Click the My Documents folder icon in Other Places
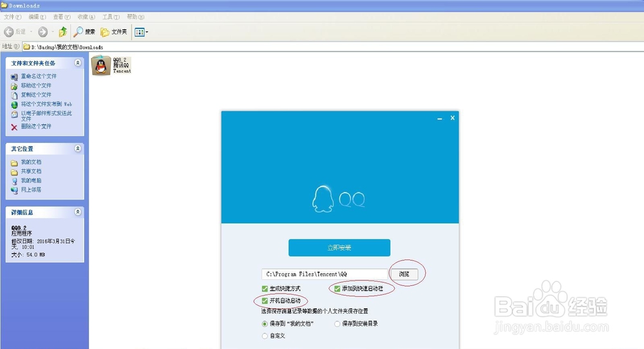Viewport: 644px width, 349px height. coord(14,163)
